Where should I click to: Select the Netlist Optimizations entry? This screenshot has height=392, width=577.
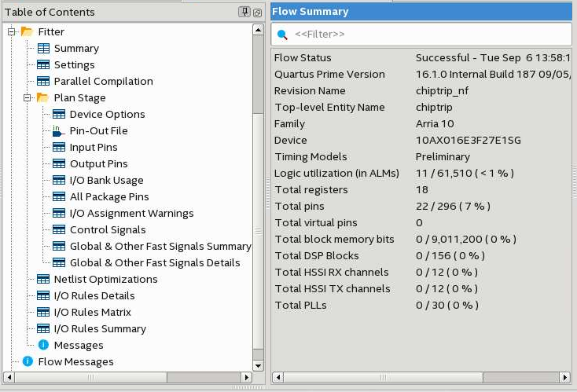[105, 280]
